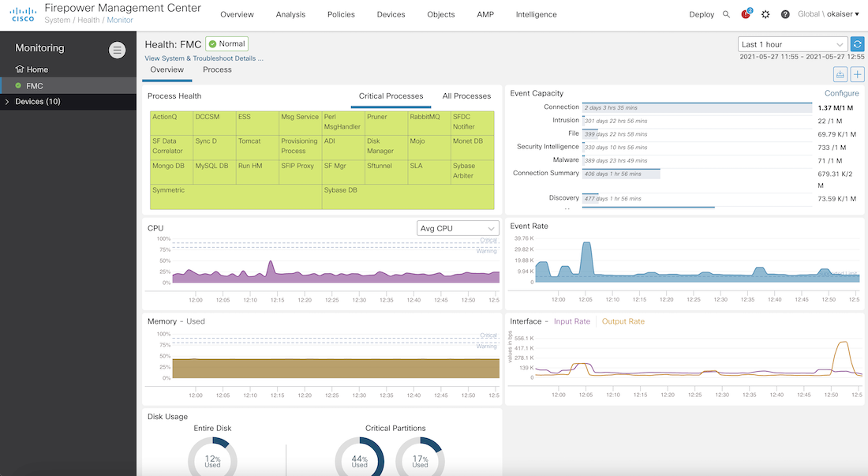Image resolution: width=868 pixels, height=476 pixels.
Task: Open View System & Troubleshoot Details link
Action: (x=204, y=58)
